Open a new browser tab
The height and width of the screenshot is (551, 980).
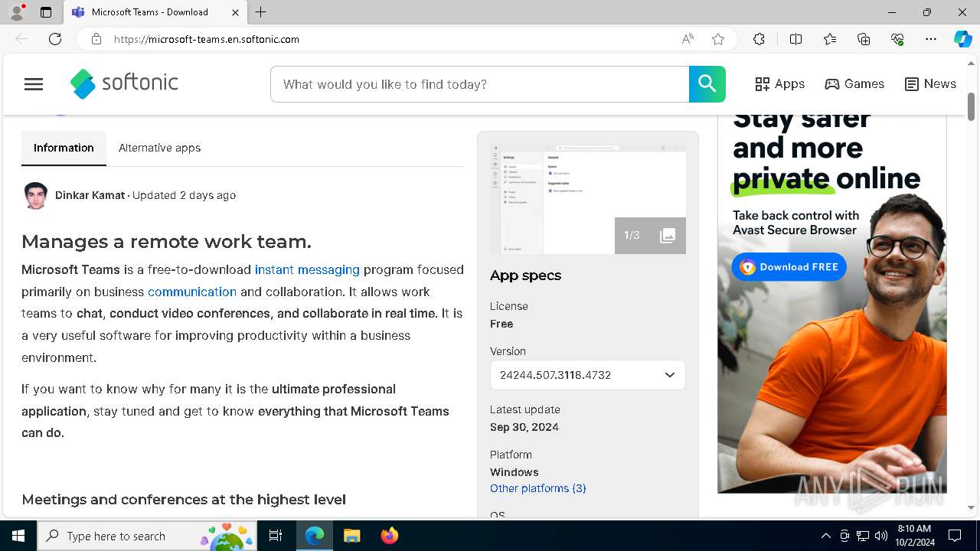point(260,12)
